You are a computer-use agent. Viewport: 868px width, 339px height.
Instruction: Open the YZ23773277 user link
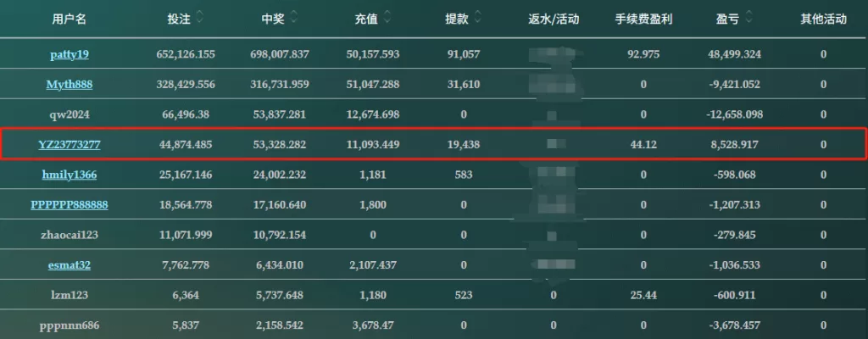70,145
